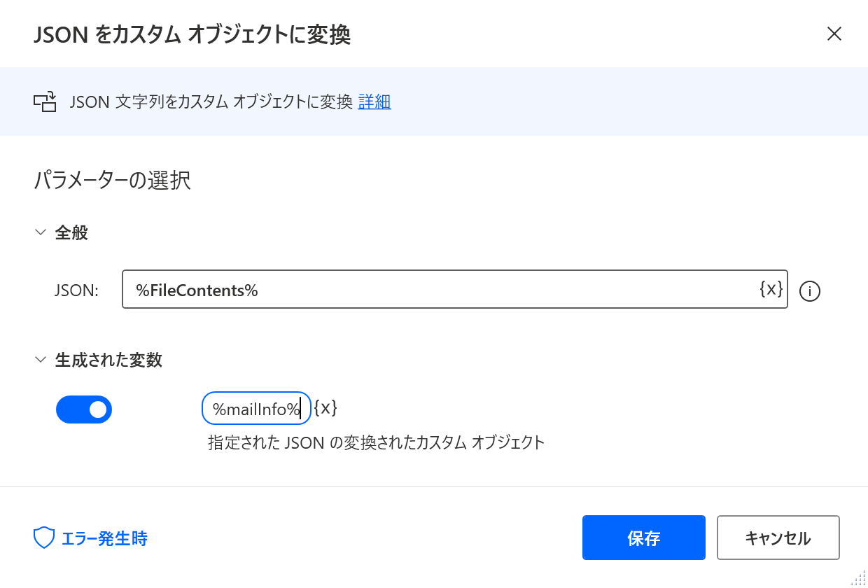Click the キャンセル button
Viewport: 868px width, 588px height.
[x=778, y=538]
